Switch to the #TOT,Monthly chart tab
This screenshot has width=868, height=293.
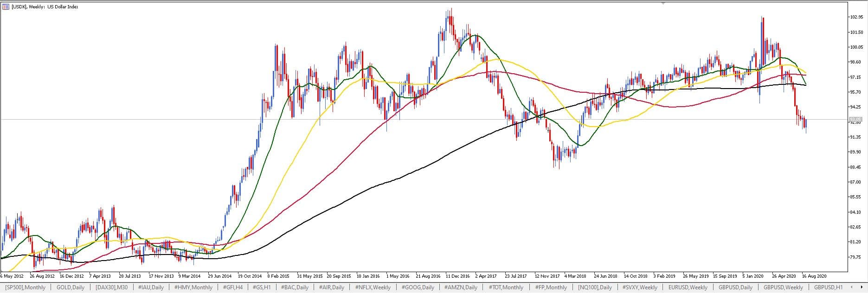pos(506,287)
